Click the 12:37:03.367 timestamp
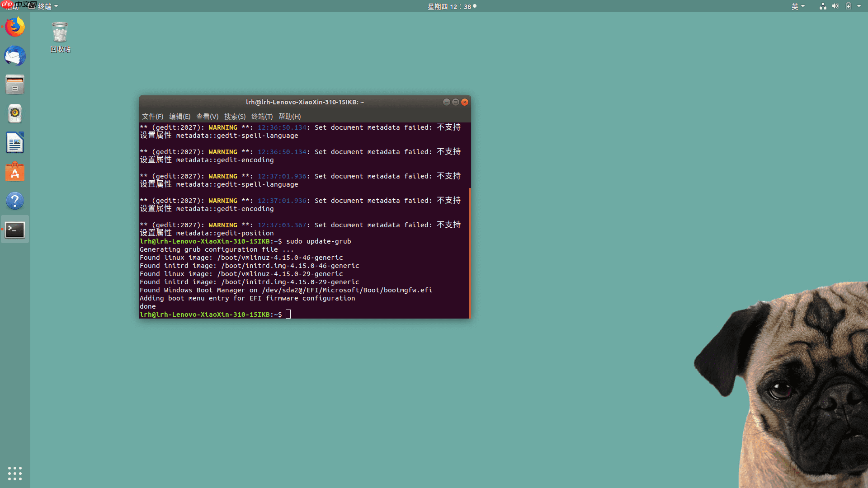Viewport: 868px width, 488px height. pos(282,225)
